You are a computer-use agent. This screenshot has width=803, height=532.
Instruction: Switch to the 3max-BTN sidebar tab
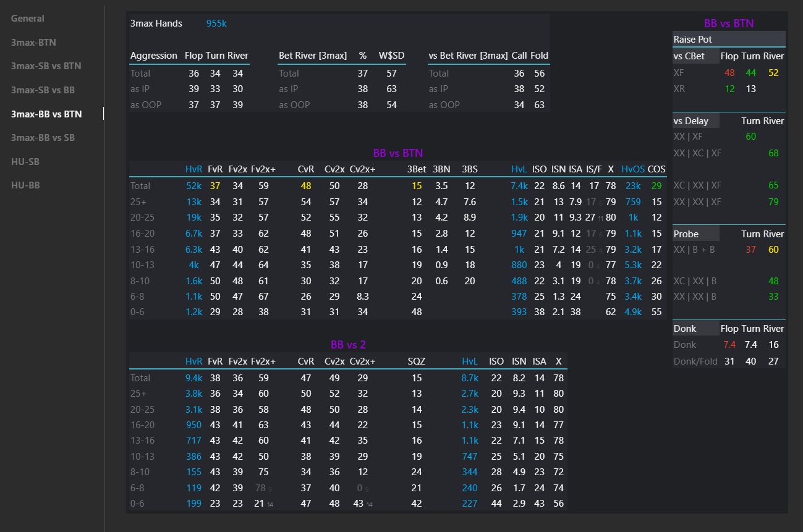click(33, 43)
